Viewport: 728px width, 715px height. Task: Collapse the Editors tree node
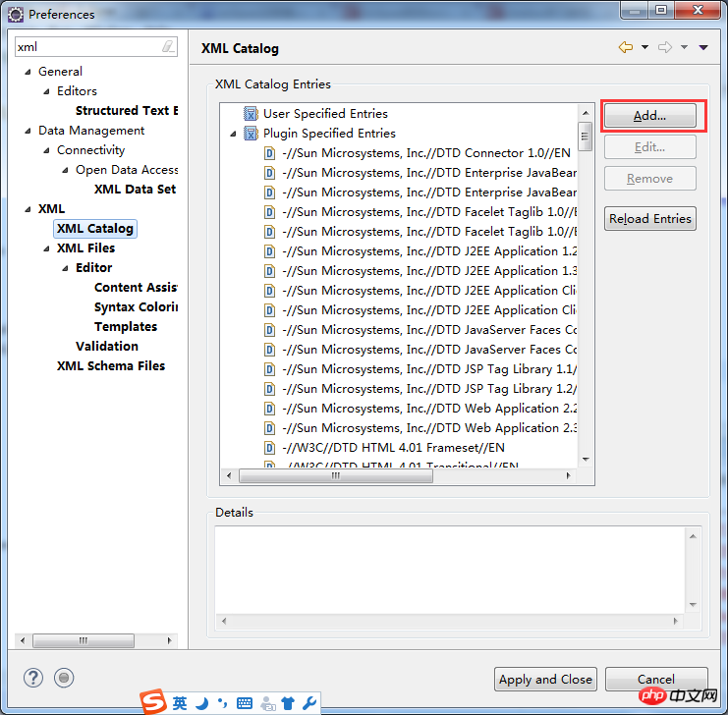point(46,91)
